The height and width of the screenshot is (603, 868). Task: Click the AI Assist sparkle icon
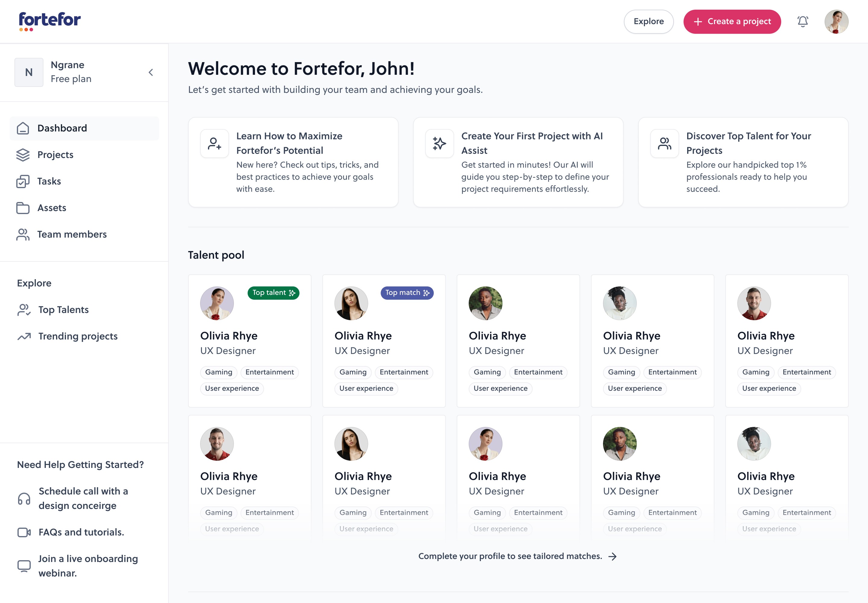tap(439, 144)
